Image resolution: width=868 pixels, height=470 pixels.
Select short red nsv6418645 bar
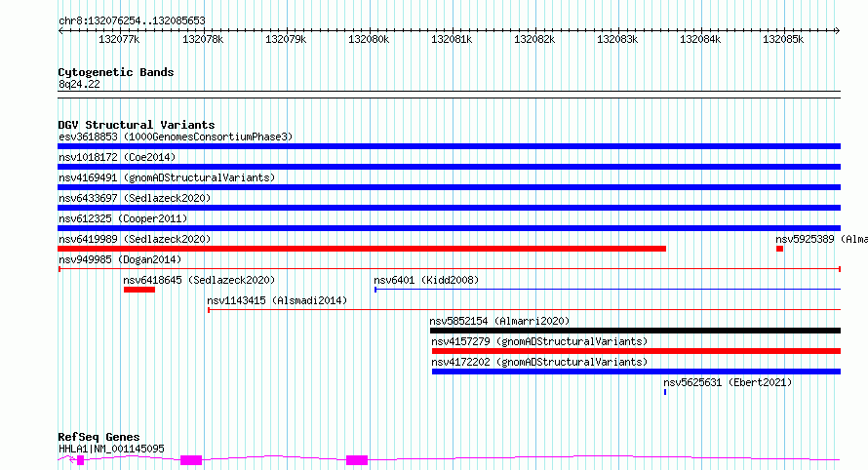point(138,290)
